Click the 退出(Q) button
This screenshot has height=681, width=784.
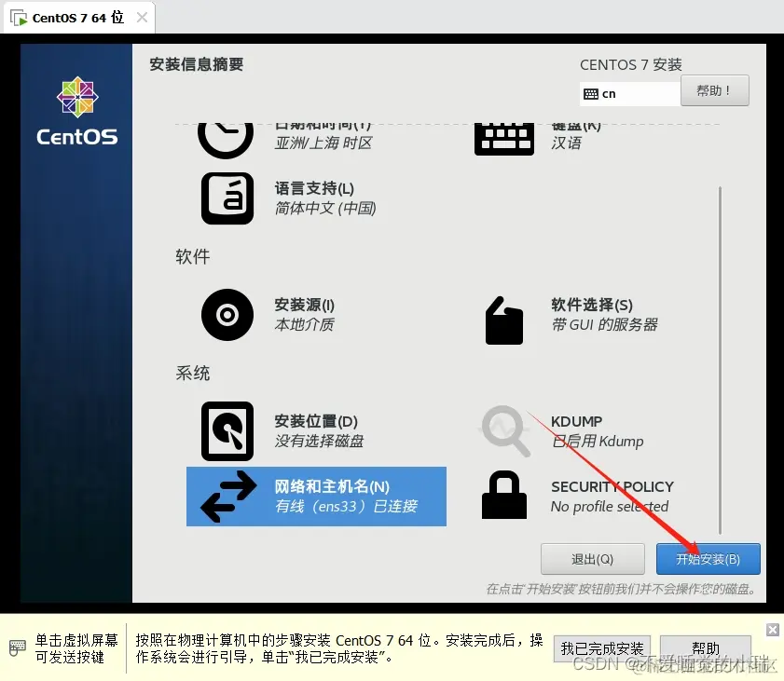593,559
